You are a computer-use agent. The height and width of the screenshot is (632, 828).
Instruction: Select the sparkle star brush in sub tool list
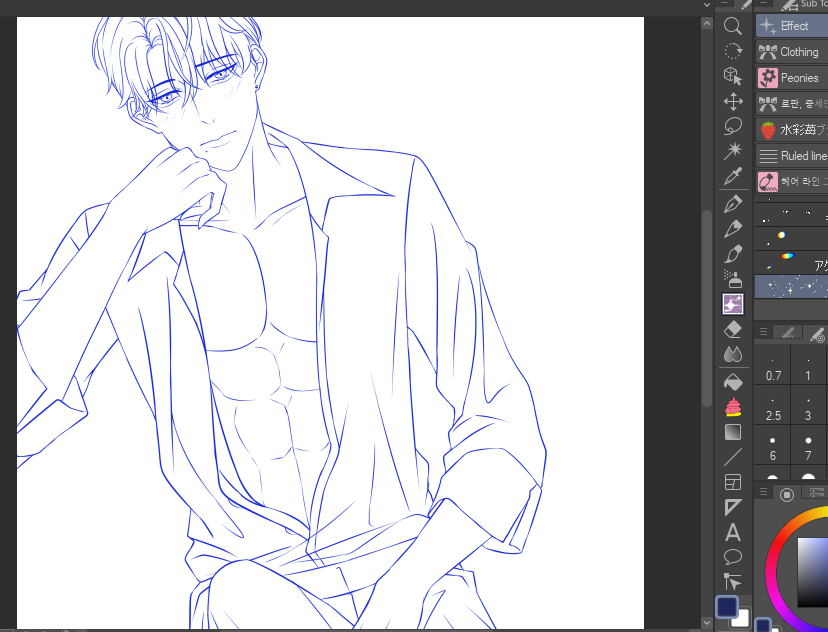[x=792, y=287]
